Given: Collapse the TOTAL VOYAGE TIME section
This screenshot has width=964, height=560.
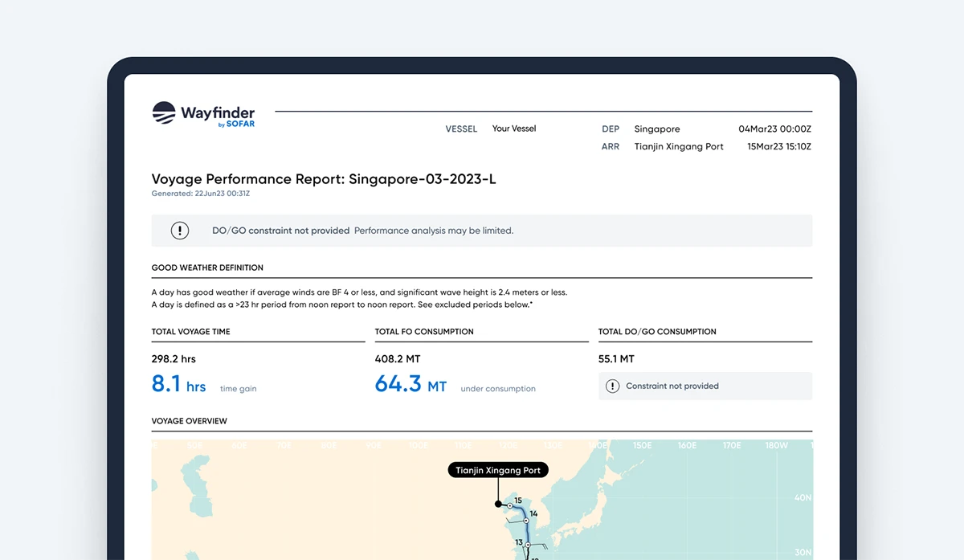Looking at the screenshot, I should pyautogui.click(x=190, y=331).
